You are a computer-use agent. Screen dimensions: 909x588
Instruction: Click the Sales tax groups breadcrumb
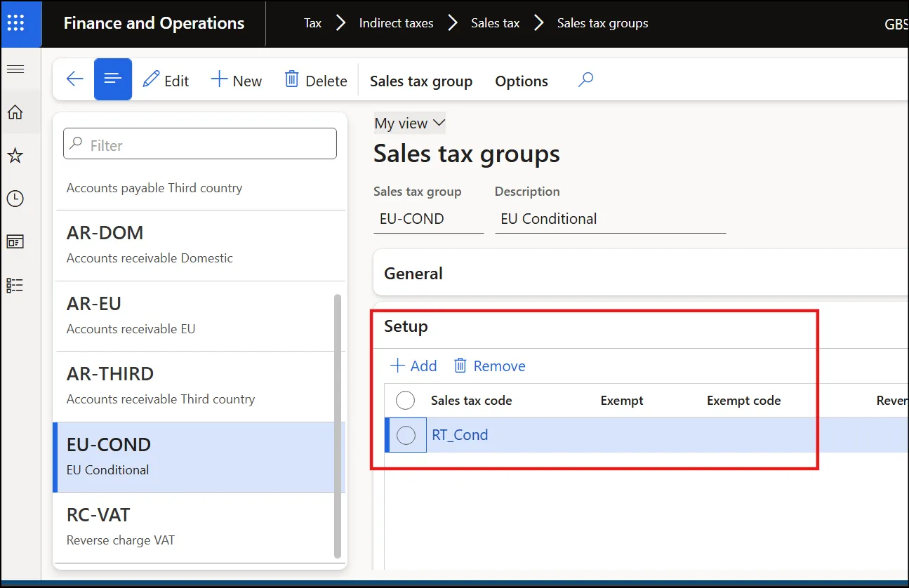click(603, 23)
